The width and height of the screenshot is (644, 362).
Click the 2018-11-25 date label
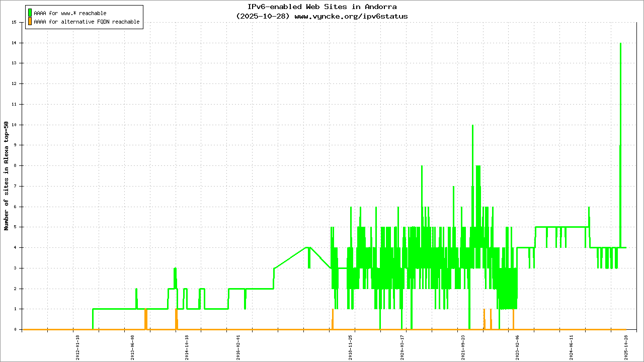click(351, 346)
